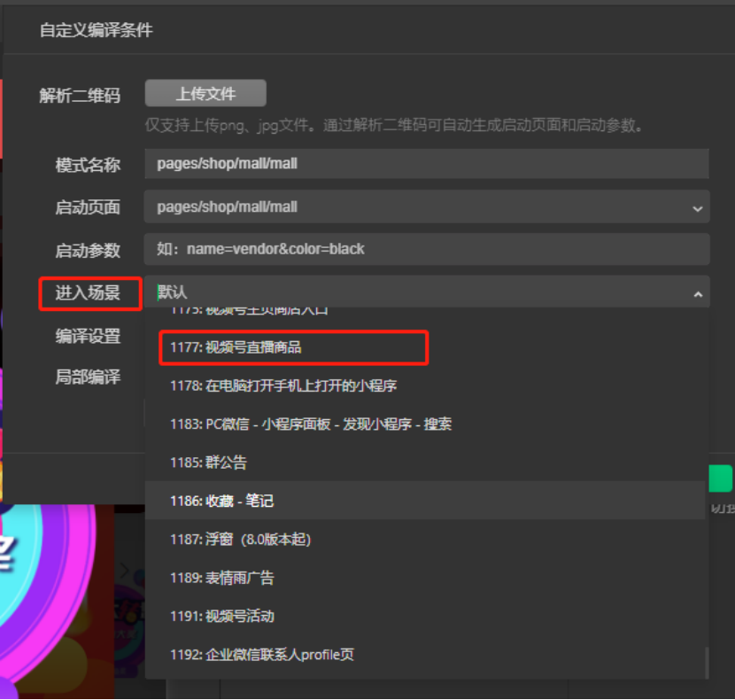Choose option 1186: 收藏 - 笔记
This screenshot has height=700, width=735.
tap(424, 501)
